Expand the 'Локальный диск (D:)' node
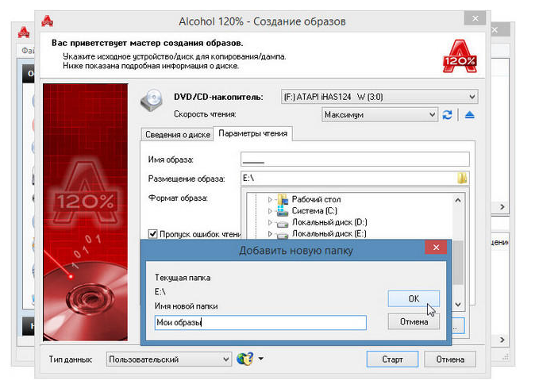Image resolution: width=535 pixels, height=392 pixels. coord(270,222)
